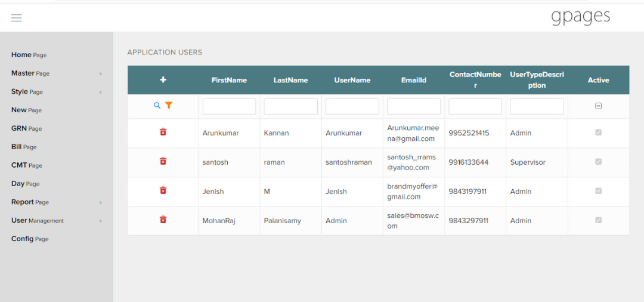Focus the ContactNumber filter input
644x302 pixels.
475,106
